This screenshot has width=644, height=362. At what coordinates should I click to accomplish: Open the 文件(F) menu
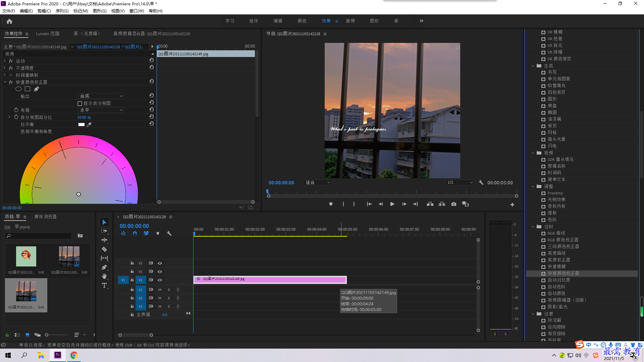(x=9, y=11)
